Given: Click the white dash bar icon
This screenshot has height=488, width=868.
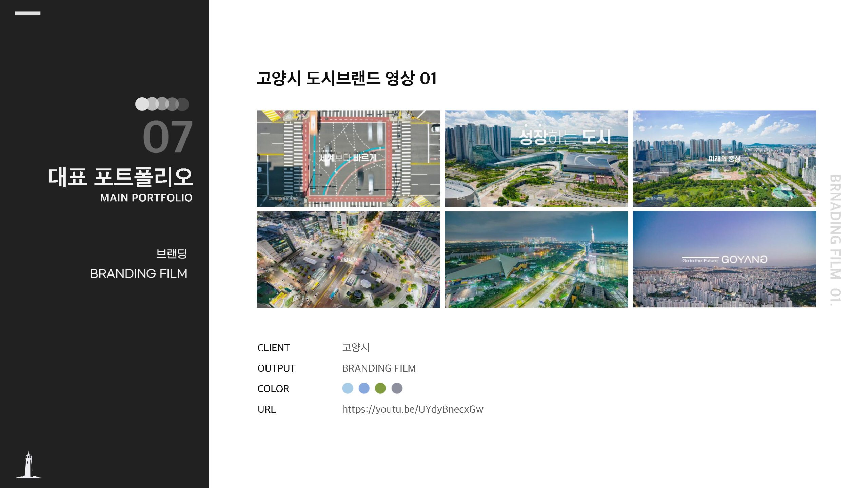Looking at the screenshot, I should click(x=27, y=13).
